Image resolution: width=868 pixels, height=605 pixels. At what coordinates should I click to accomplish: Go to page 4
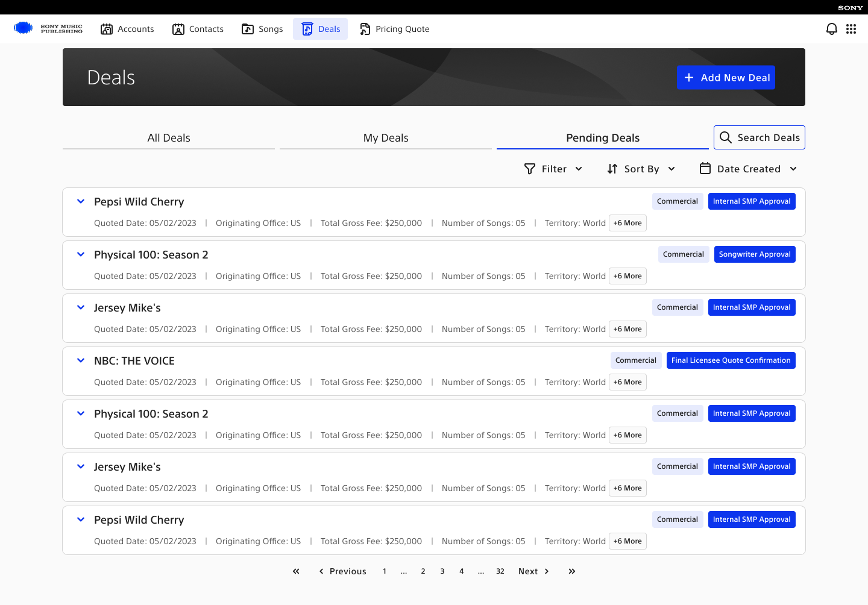pyautogui.click(x=462, y=571)
